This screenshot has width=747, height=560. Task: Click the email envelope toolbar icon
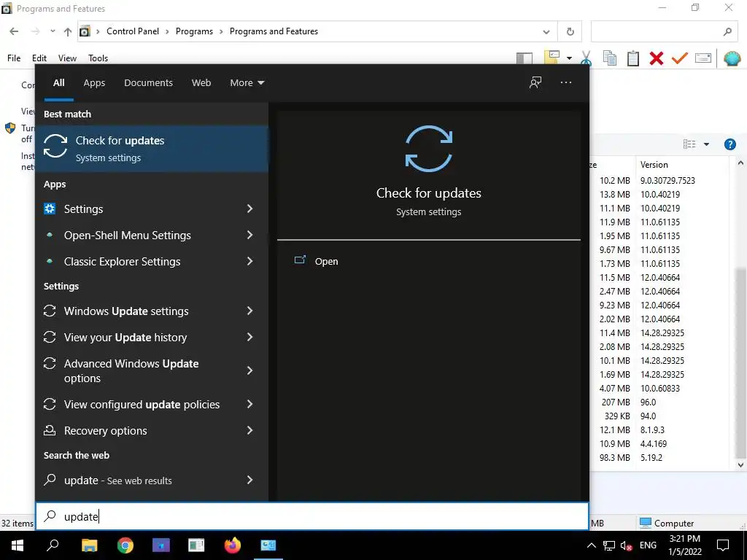(x=703, y=58)
